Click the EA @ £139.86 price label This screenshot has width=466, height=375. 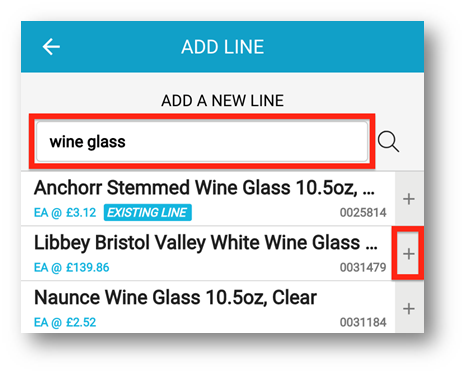tap(72, 267)
